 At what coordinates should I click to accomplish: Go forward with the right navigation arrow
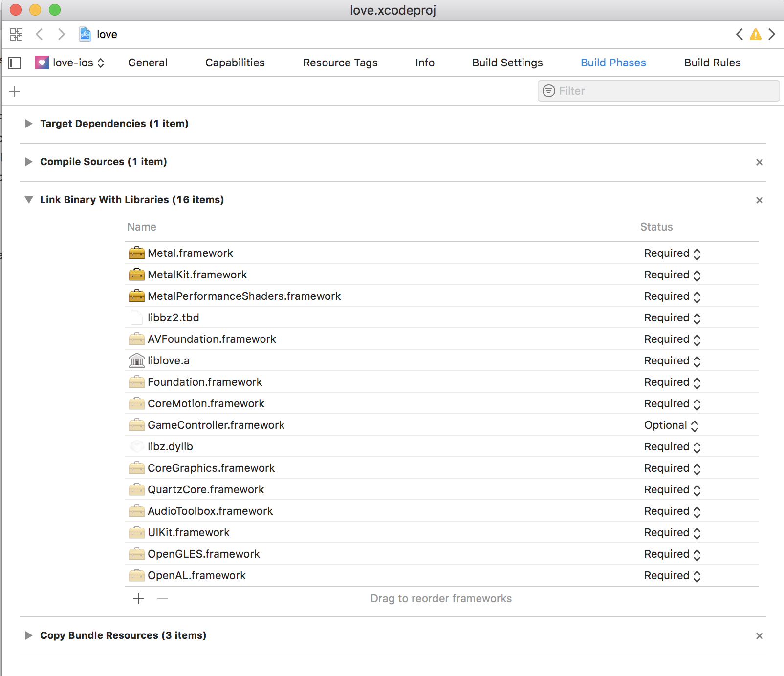(61, 34)
